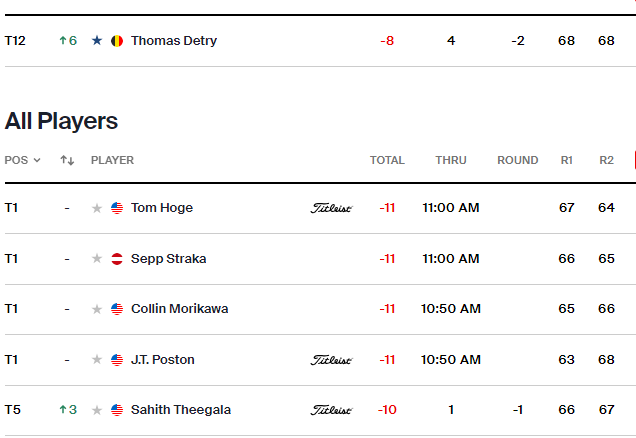Viewport: 636px width, 438px height.
Task: Unfavorite Thomas Detry via the filled star
Action: [97, 41]
